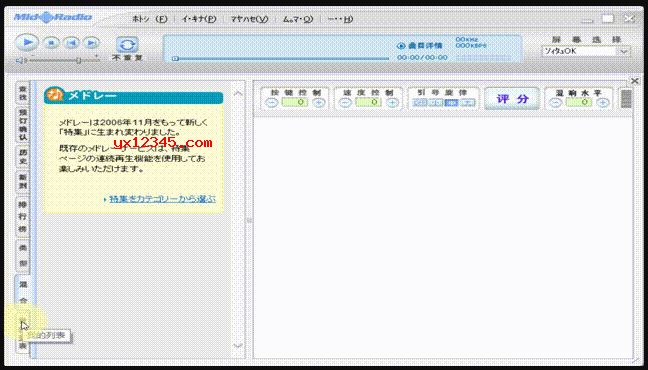Image resolution: width=648 pixels, height=370 pixels.
Task: Increase 按键控制 with plus button
Action: 319,103
